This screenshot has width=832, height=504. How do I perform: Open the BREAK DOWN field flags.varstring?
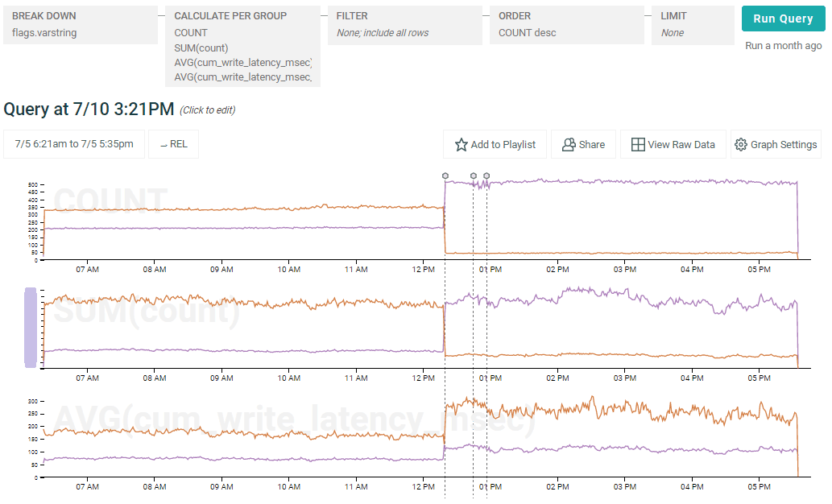point(80,26)
